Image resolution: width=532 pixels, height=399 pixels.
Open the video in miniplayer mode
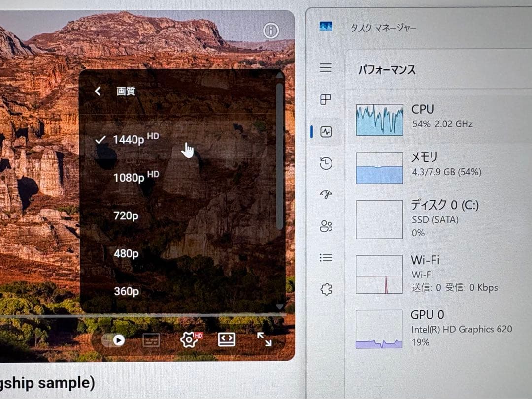(226, 339)
